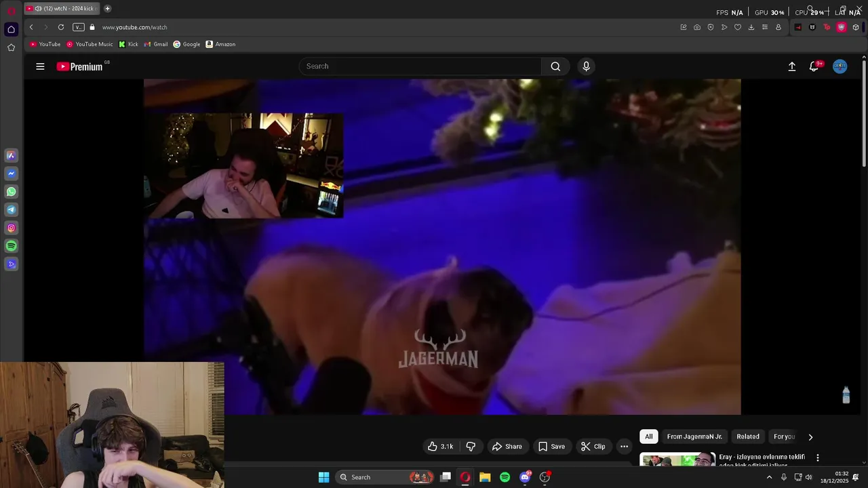The height and width of the screenshot is (488, 868).
Task: Open the Opera sidebar player icon
Action: click(11, 264)
